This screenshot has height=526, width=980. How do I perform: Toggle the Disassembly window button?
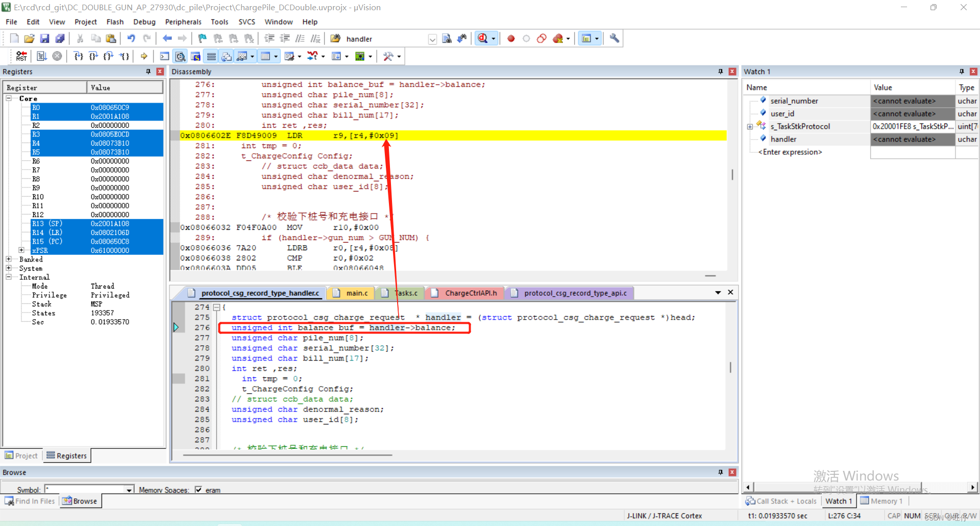(180, 56)
